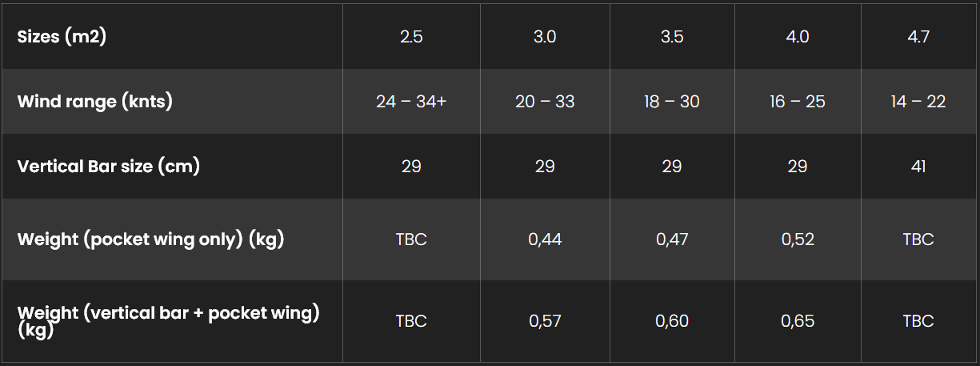Click Weight (vertical bar + pocket wing) label

tap(169, 320)
